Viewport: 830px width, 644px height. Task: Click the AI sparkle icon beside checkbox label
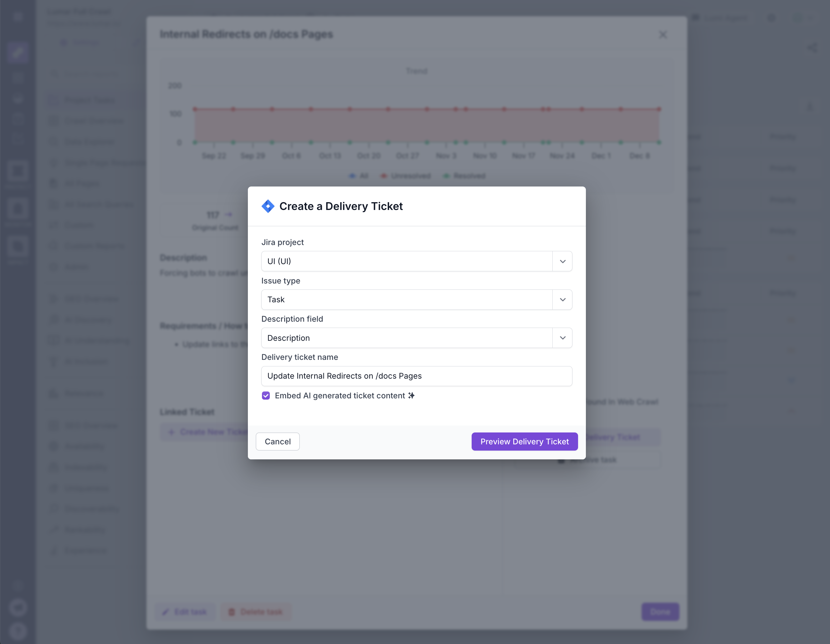pyautogui.click(x=411, y=396)
